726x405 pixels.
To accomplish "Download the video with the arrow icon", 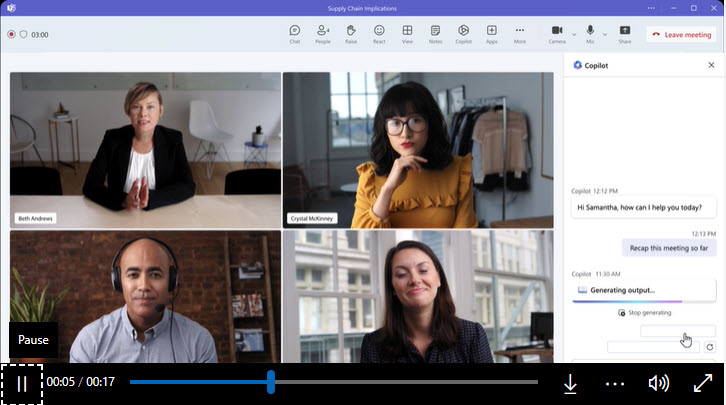I will [x=570, y=383].
